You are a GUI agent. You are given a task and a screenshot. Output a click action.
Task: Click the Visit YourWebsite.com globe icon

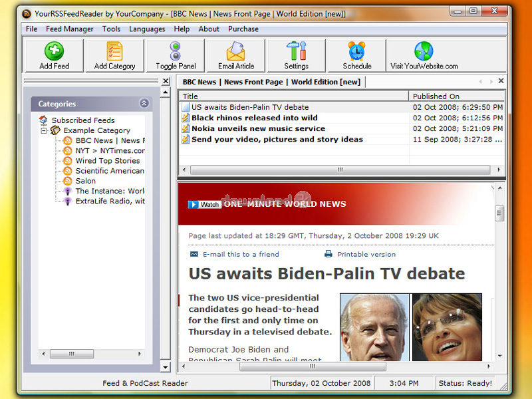coord(424,51)
